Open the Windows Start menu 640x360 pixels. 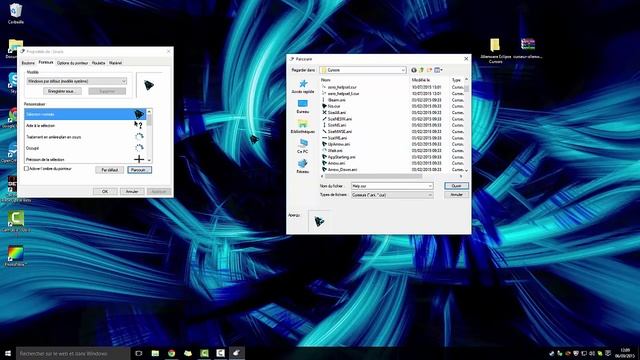(x=8, y=353)
